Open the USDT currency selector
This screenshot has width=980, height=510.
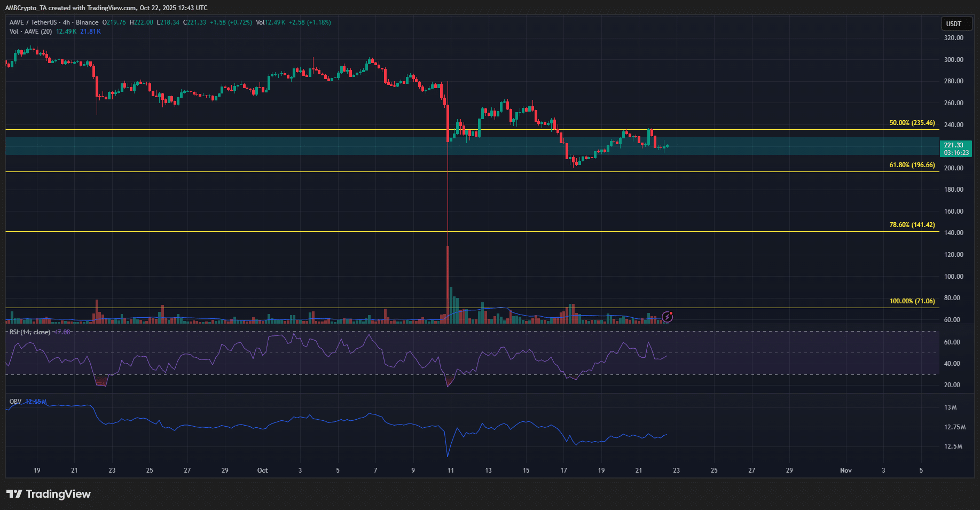pyautogui.click(x=954, y=23)
